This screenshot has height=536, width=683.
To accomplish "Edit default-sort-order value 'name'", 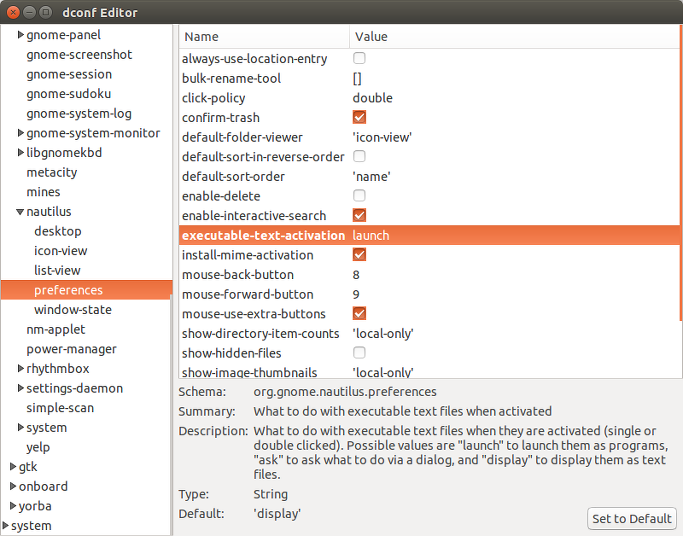I will [371, 176].
